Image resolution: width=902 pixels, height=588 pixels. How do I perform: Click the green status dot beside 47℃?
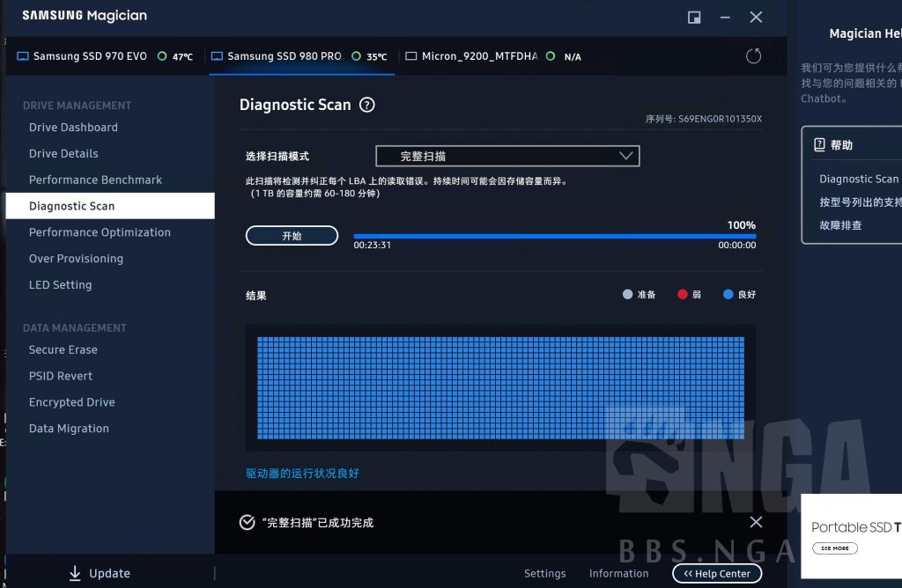[x=163, y=55]
